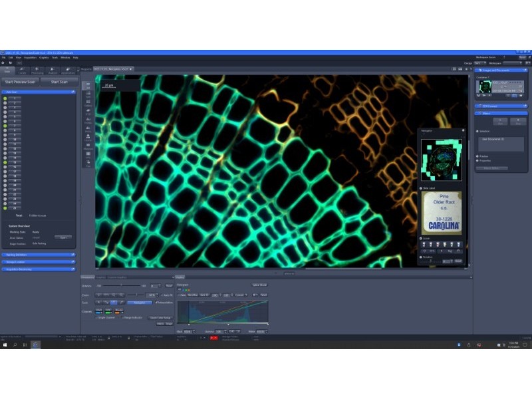Image resolution: width=532 pixels, height=399 pixels.
Task: Toggle slide position 15 status circle
Action: 5,162
